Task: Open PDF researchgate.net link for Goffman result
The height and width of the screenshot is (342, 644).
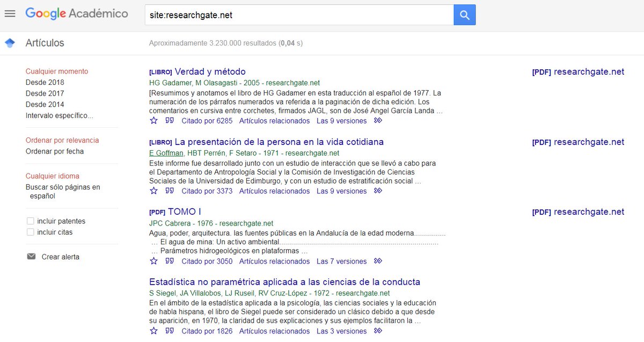Action: point(579,142)
